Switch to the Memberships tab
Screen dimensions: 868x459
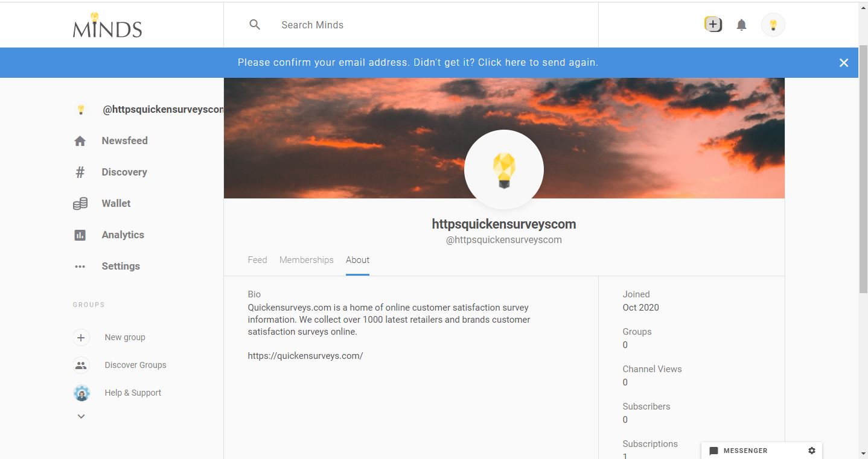(307, 260)
